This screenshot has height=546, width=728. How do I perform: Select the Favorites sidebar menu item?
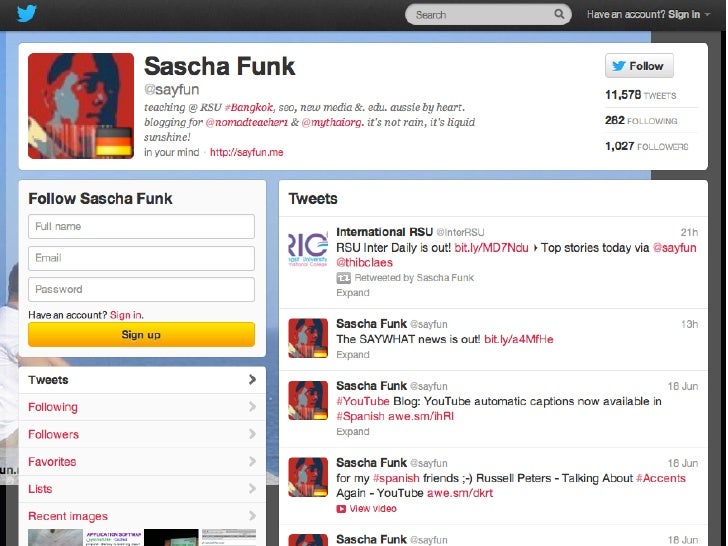coord(142,462)
